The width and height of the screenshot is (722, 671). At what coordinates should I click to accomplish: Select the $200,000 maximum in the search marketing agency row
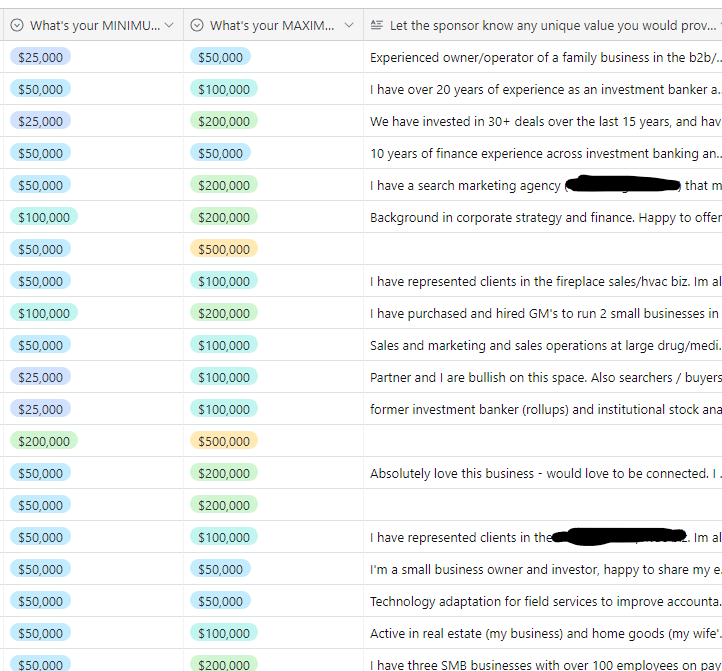pyautogui.click(x=224, y=185)
